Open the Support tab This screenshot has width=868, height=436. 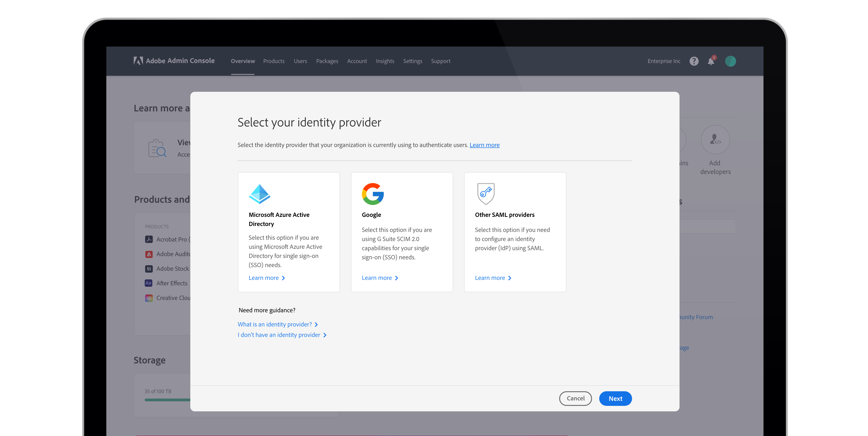[440, 61]
